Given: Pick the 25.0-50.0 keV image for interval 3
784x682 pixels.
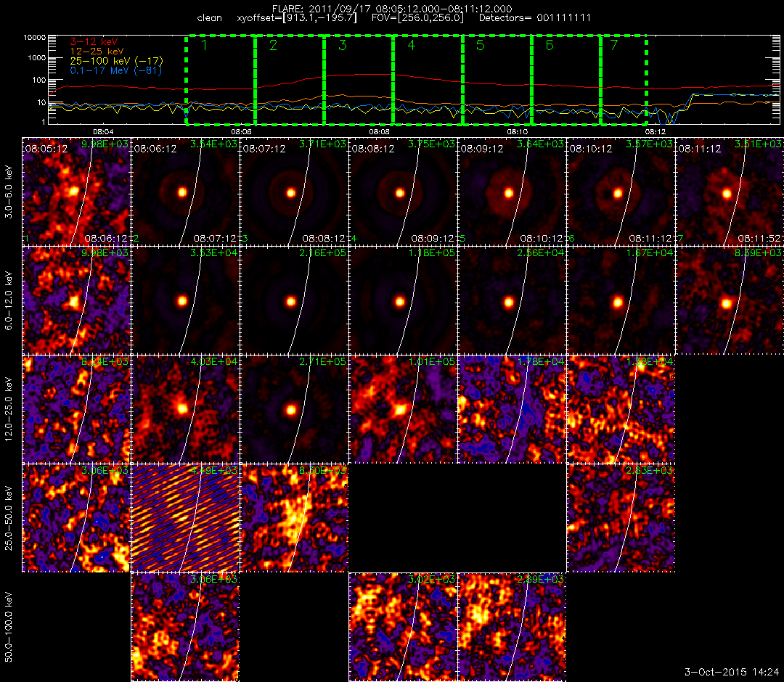Looking at the screenshot, I should [x=294, y=519].
